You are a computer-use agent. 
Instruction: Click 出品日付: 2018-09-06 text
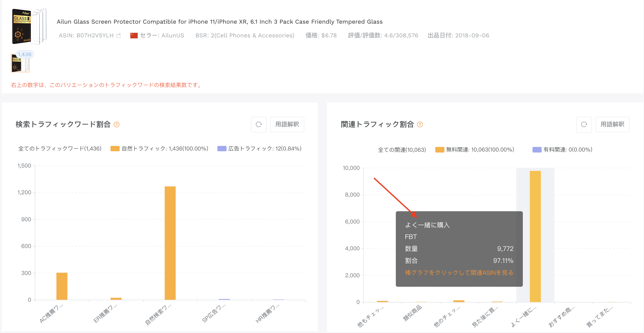coord(458,36)
